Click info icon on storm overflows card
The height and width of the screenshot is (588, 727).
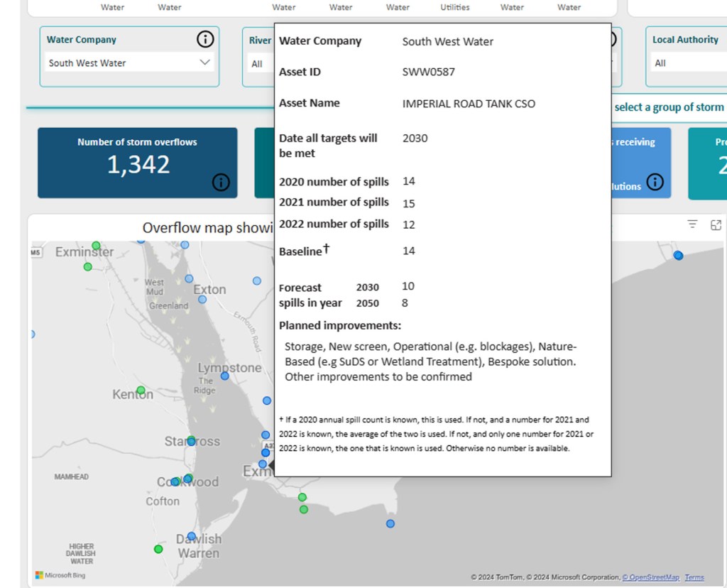[x=221, y=183]
